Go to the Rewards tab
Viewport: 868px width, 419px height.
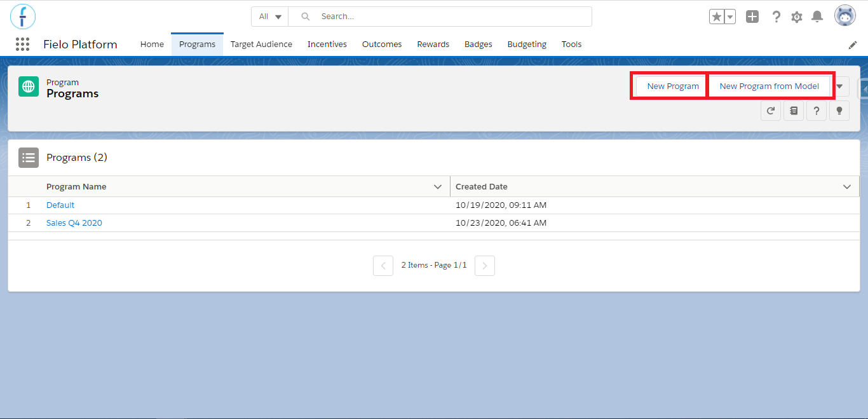tap(433, 45)
